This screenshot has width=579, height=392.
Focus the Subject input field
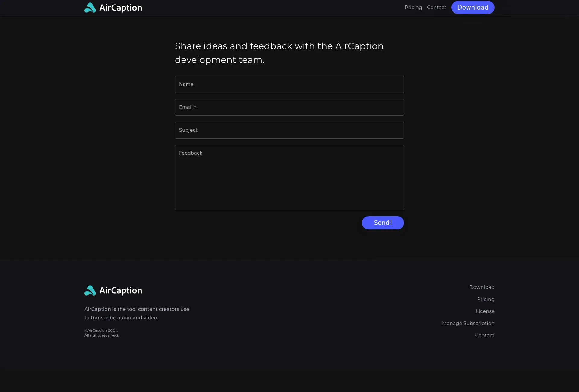(289, 130)
